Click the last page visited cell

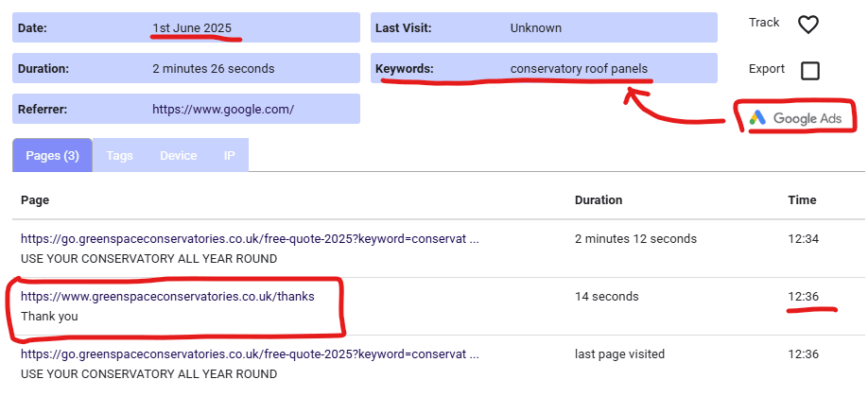[619, 354]
